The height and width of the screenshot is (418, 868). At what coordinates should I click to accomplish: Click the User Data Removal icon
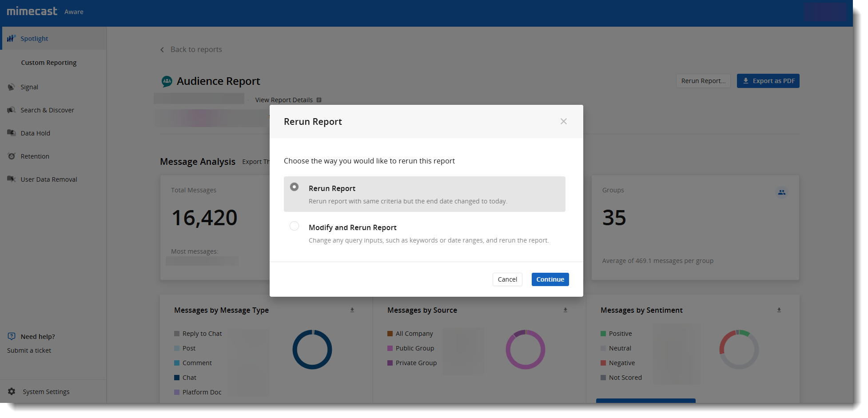[12, 179]
